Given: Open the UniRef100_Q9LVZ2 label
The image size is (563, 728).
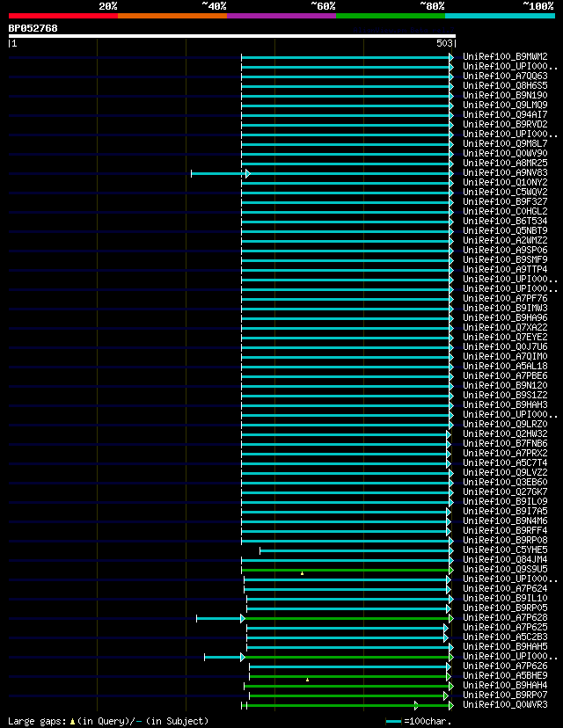Looking at the screenshot, I should (505, 473).
